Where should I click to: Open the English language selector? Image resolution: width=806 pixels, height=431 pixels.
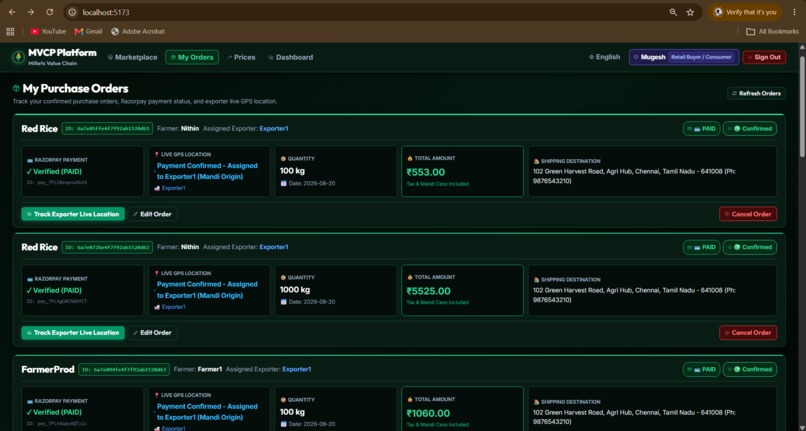pyautogui.click(x=604, y=57)
